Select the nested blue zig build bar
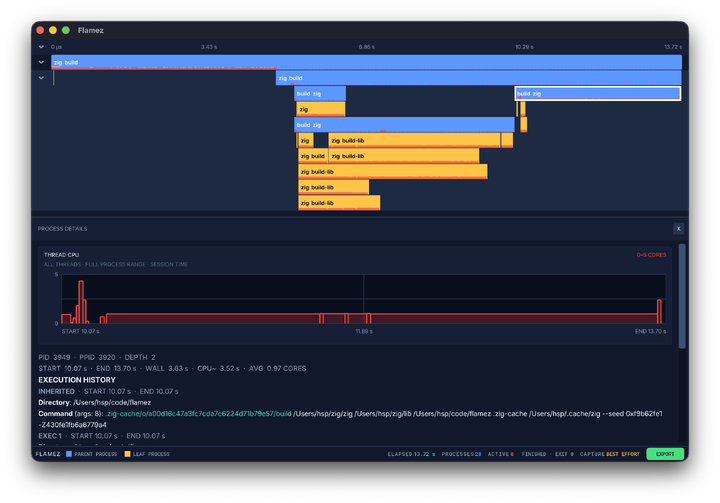720x503 pixels. [478, 78]
